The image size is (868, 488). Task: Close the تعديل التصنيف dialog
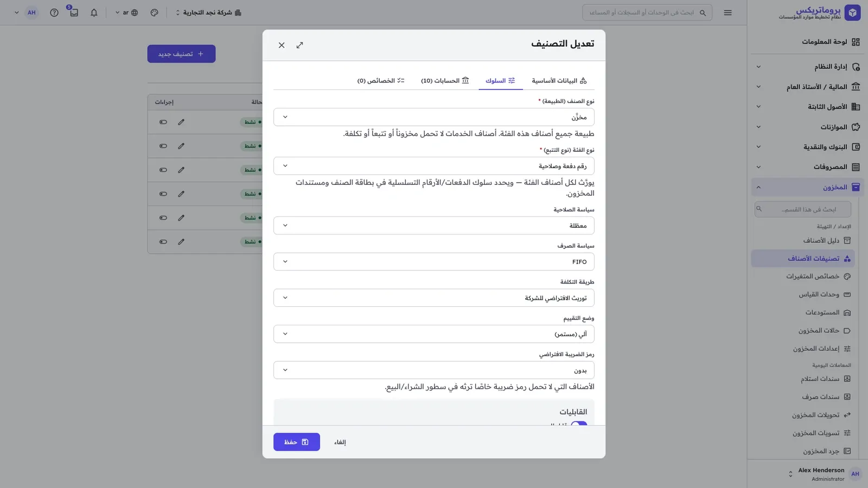[x=282, y=45]
